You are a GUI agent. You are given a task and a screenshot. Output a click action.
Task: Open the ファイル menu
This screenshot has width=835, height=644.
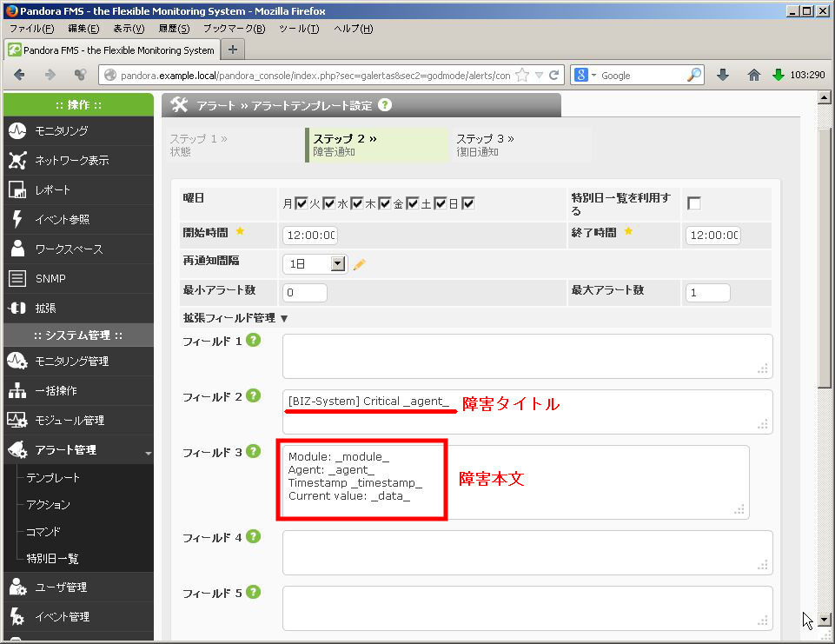tap(31, 29)
